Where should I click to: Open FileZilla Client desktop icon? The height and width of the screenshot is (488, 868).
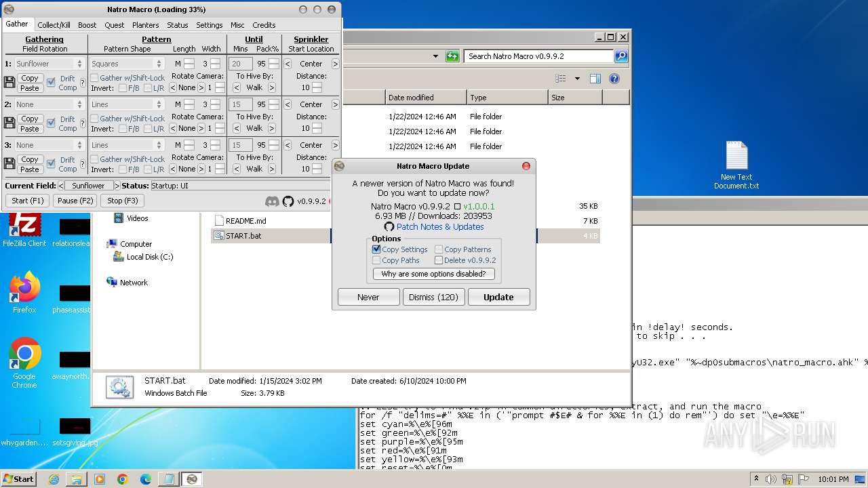point(24,230)
